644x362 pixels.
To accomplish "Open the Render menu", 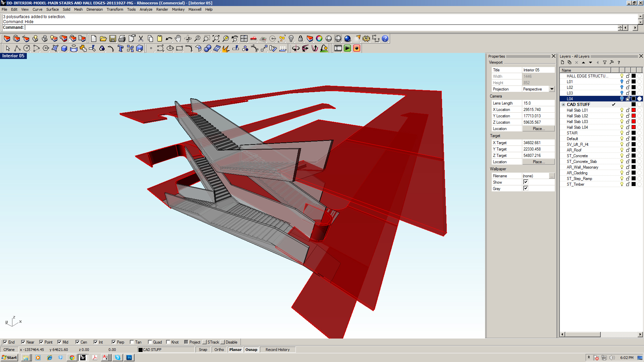I will pyautogui.click(x=162, y=9).
